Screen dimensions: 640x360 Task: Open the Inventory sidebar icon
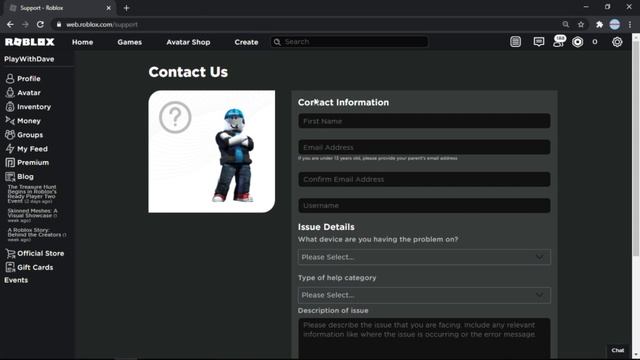[10, 107]
